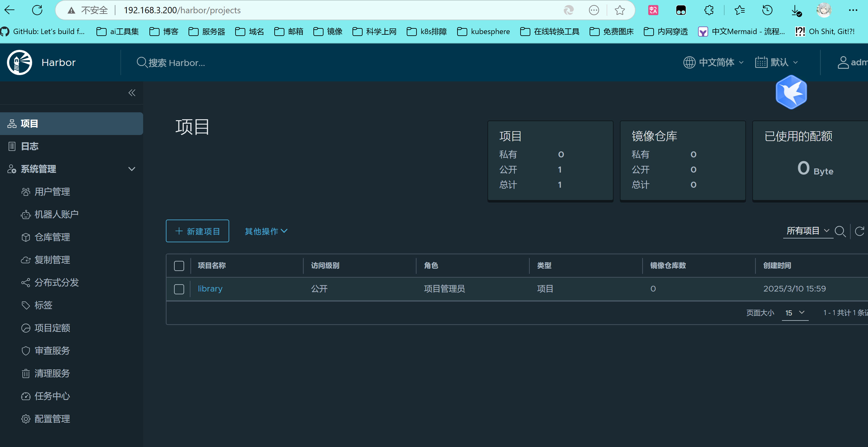Click the Harbor lighthouse logo
Image resolution: width=868 pixels, height=447 pixels.
click(20, 62)
